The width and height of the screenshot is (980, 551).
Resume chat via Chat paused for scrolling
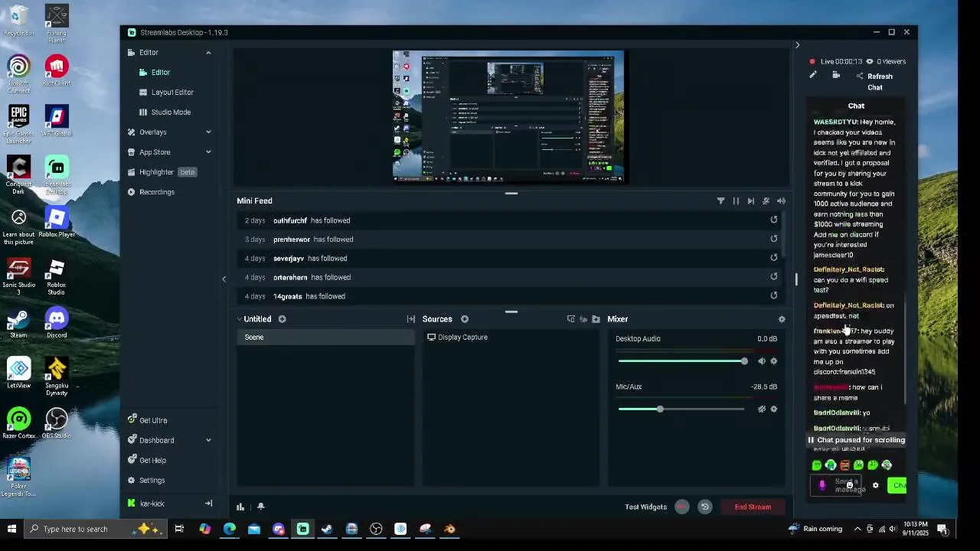tap(856, 440)
